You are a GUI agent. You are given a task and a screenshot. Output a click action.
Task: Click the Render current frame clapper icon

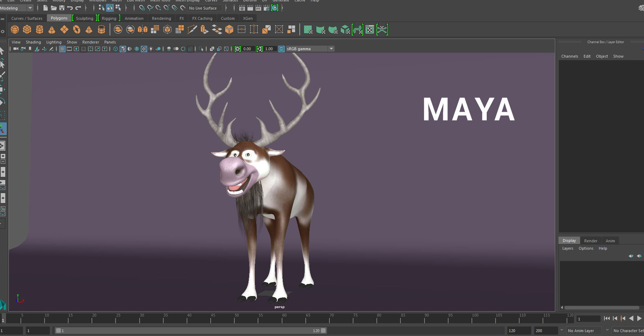250,8
